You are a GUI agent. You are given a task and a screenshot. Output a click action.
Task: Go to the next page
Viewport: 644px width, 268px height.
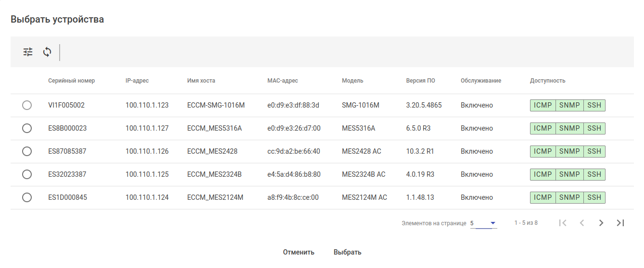coord(601,223)
